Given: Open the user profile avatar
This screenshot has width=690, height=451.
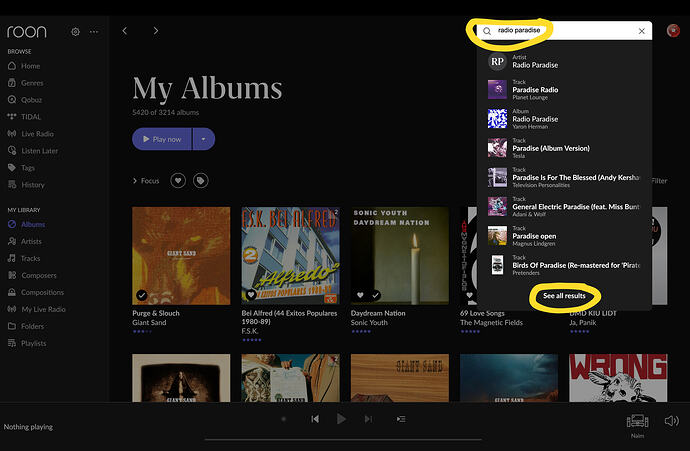Looking at the screenshot, I should 673,31.
